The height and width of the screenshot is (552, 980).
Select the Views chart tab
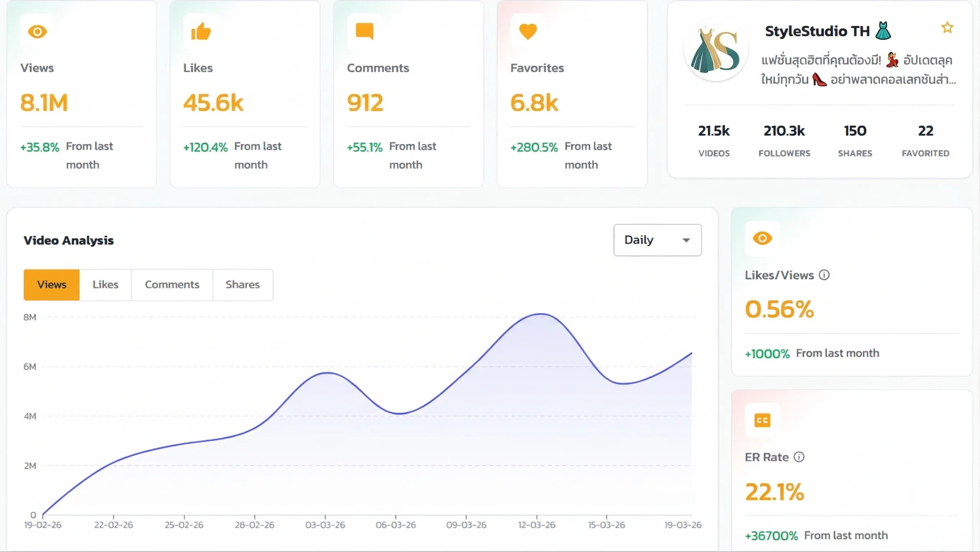52,285
